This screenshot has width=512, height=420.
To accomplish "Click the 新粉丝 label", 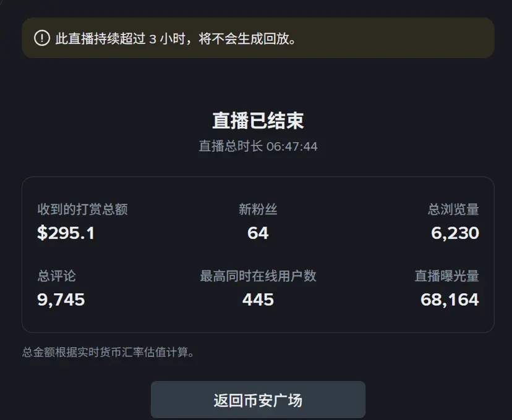I will coord(258,209).
